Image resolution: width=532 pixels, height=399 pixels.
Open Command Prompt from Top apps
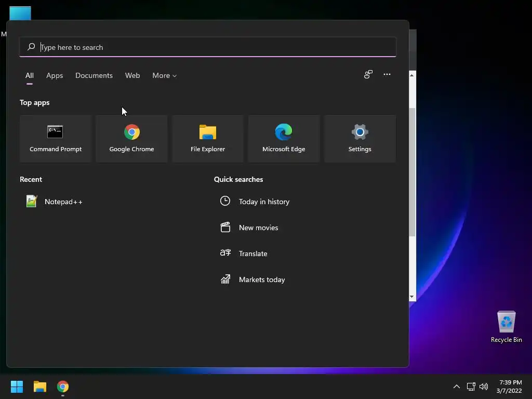click(x=56, y=138)
